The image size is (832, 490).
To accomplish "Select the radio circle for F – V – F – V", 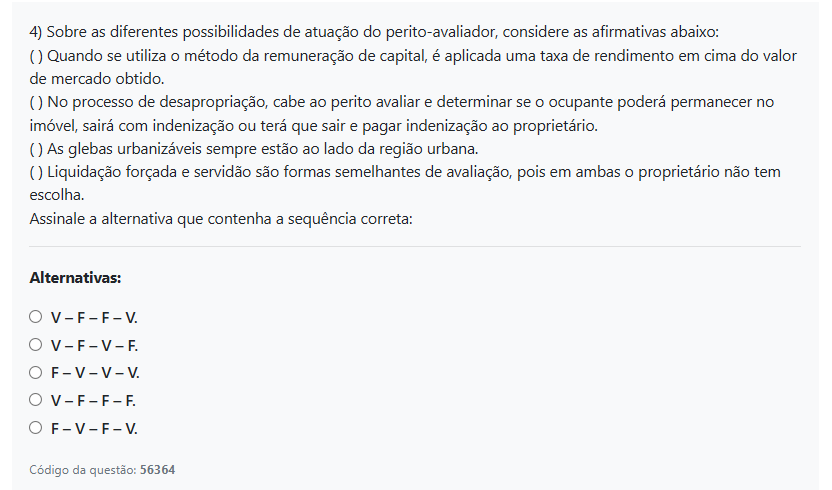I will click(36, 428).
